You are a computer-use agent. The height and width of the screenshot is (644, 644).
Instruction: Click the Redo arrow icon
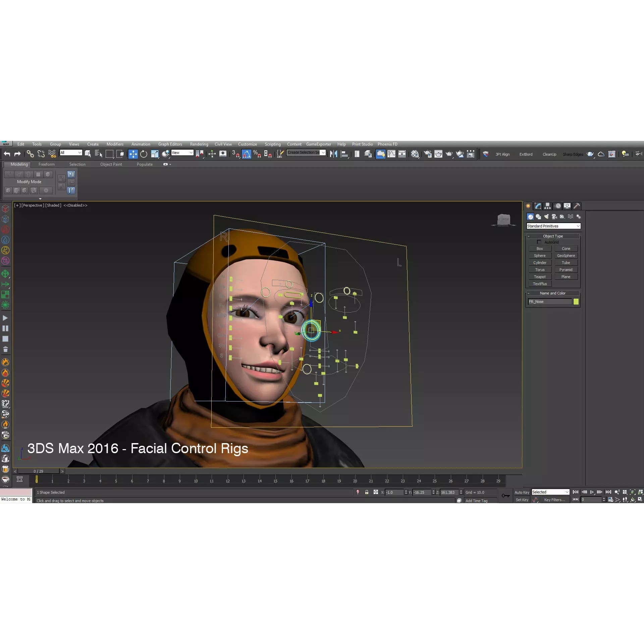point(17,154)
